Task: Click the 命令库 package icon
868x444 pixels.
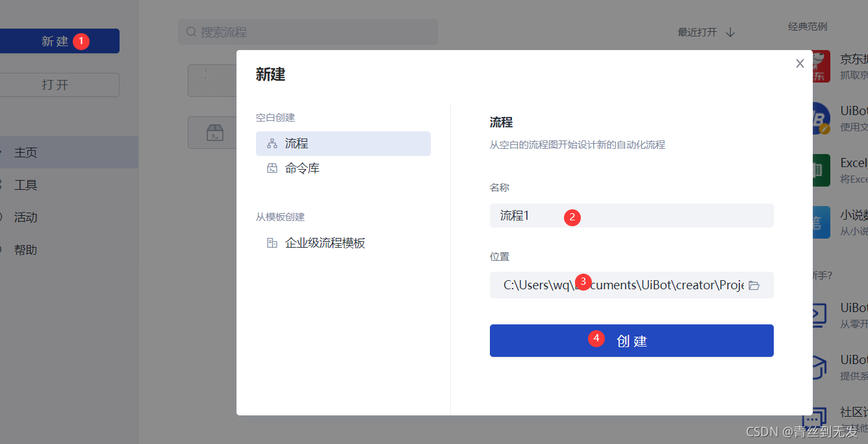Action: point(272,168)
